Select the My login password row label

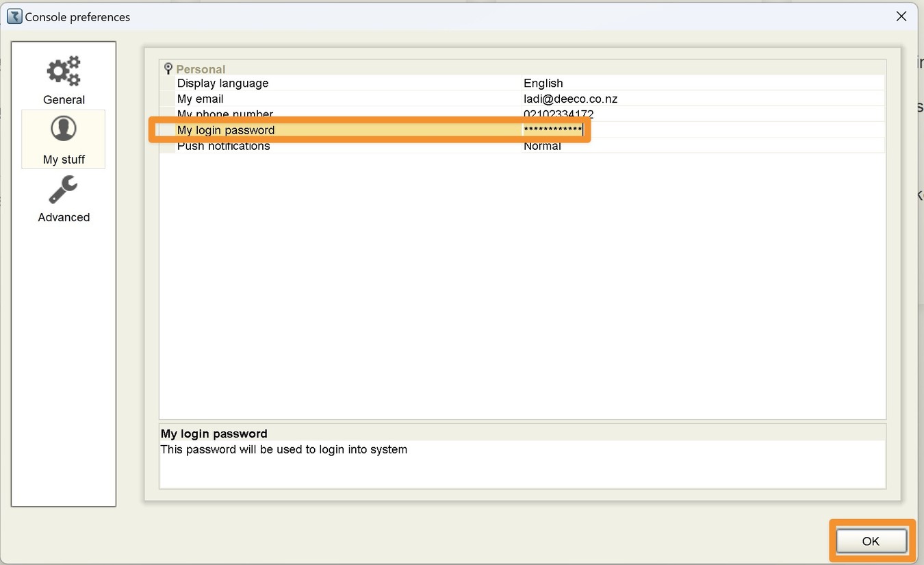pyautogui.click(x=226, y=130)
